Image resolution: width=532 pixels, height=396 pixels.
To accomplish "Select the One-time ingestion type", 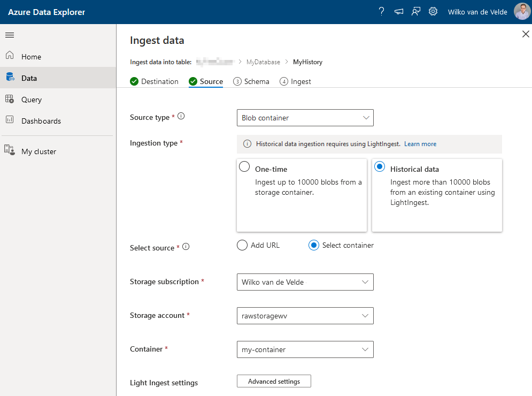I will pyautogui.click(x=244, y=166).
